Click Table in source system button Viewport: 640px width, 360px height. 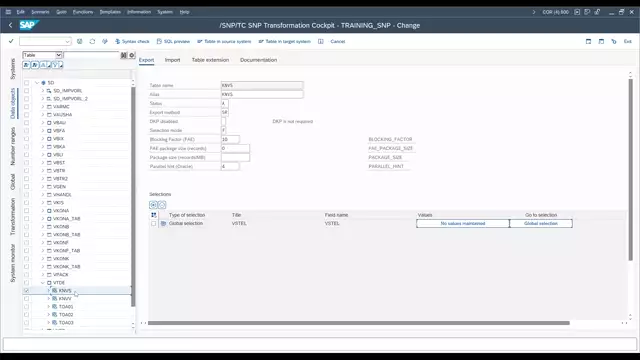click(224, 41)
